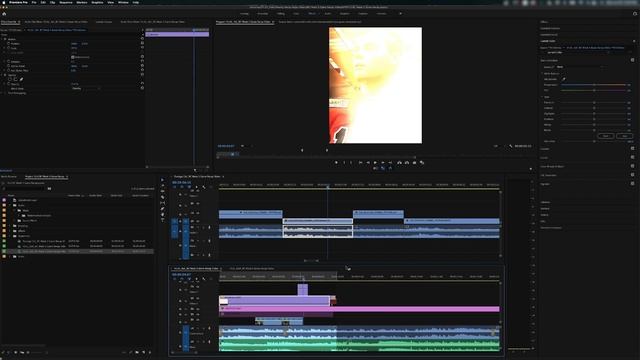Select the Slip tool
Viewport: 640px width, 360px height.
162,203
